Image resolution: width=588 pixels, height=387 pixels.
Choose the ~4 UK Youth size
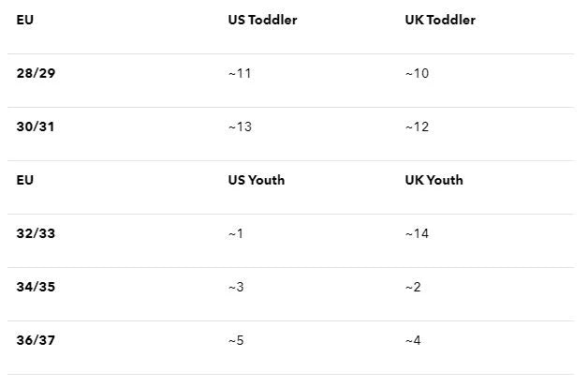click(x=413, y=340)
